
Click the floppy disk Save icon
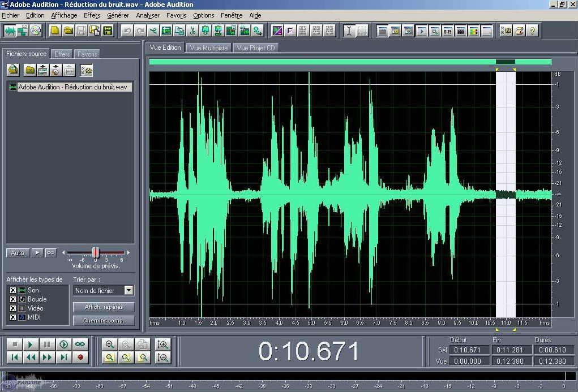(81, 31)
